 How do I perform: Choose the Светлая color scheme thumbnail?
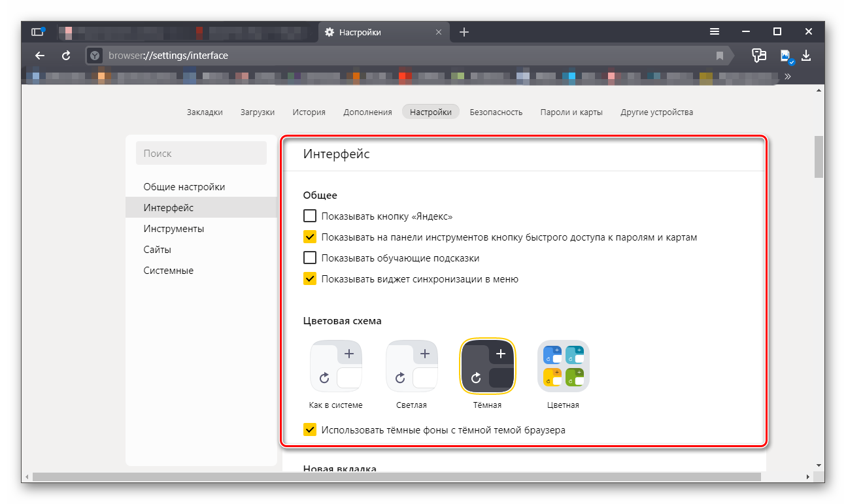click(411, 367)
